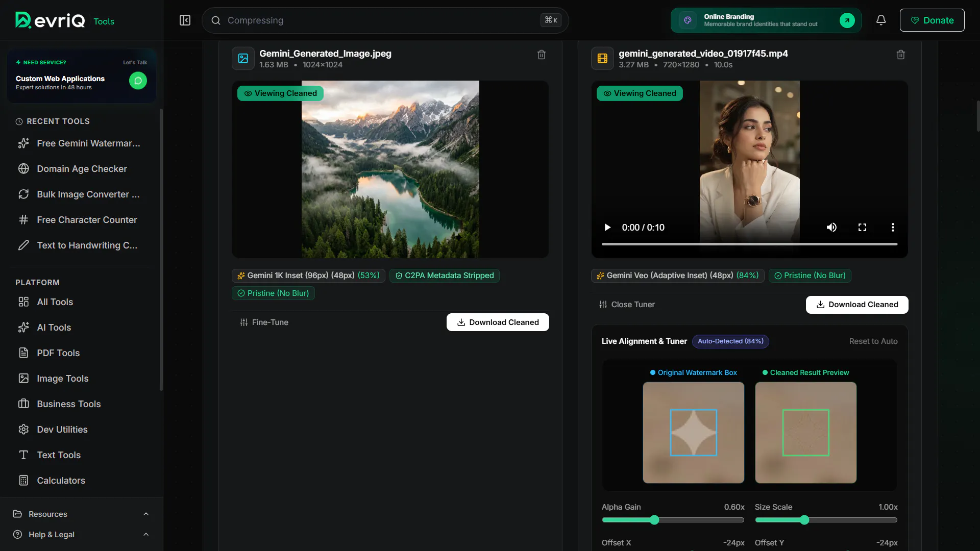
Task: Click Donate button
Action: (x=932, y=20)
